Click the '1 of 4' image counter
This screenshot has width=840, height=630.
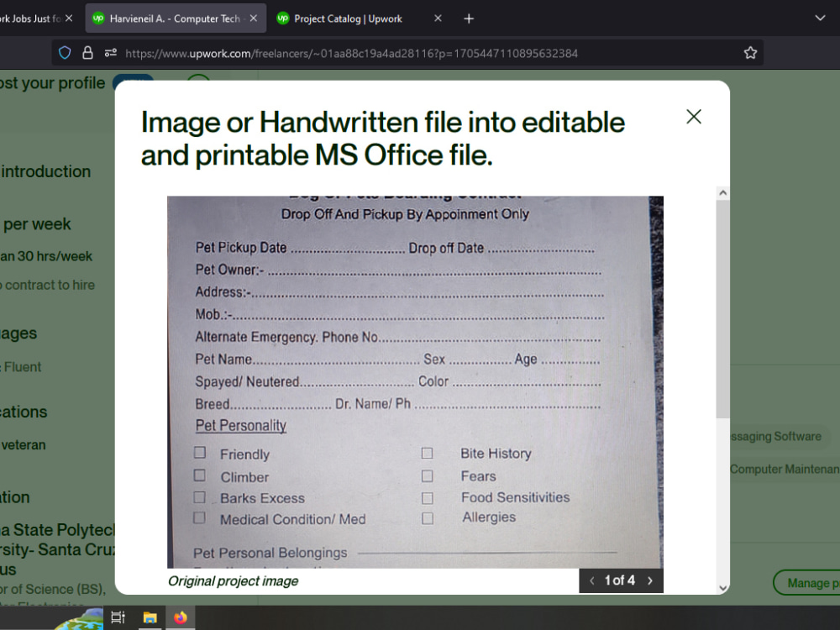click(x=620, y=580)
